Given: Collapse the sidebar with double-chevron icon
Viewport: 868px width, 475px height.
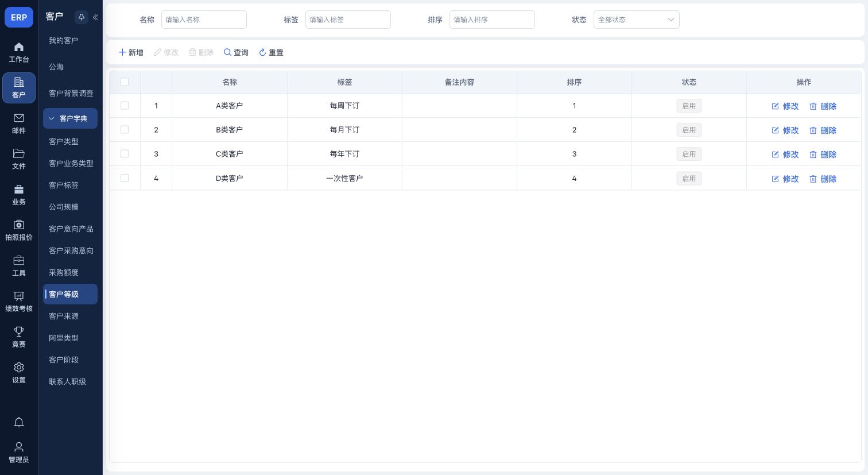Looking at the screenshot, I should click(x=95, y=17).
